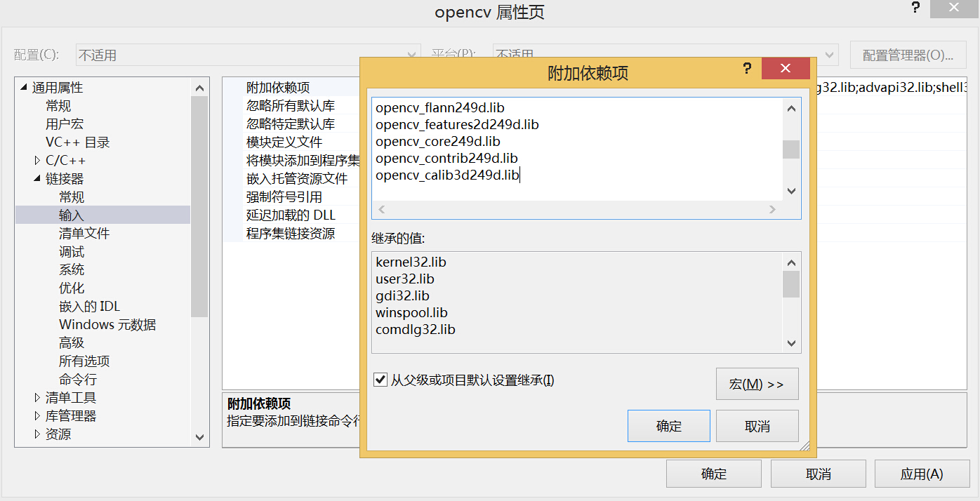The image size is (980, 501).
Task: Select VC++ 目录 in the tree
Action: point(78,142)
